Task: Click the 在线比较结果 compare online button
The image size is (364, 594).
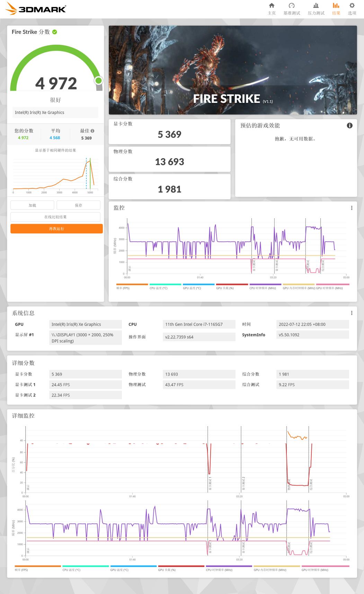Action: (55, 217)
